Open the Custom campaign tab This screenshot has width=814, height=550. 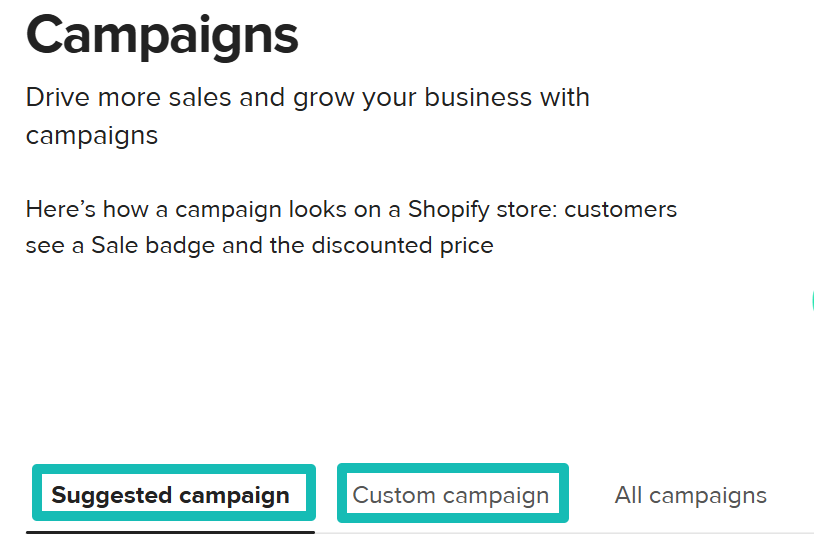(451, 495)
